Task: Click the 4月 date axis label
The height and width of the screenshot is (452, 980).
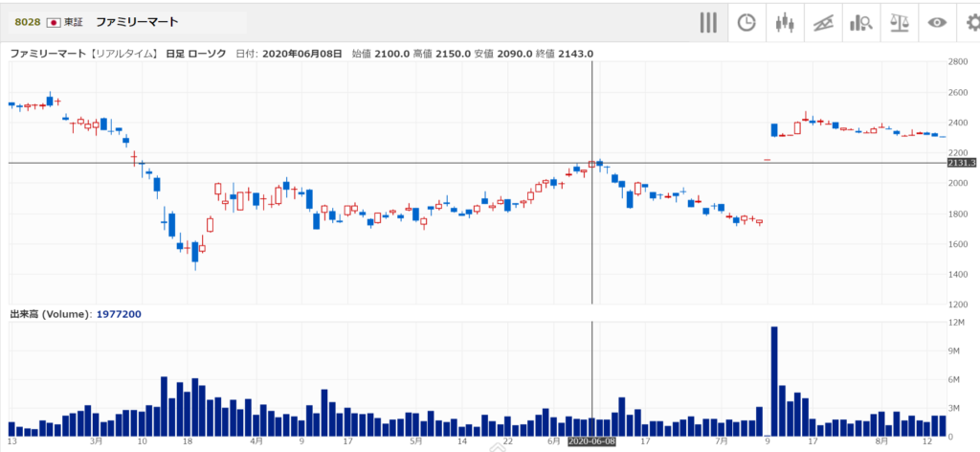Action: click(256, 441)
